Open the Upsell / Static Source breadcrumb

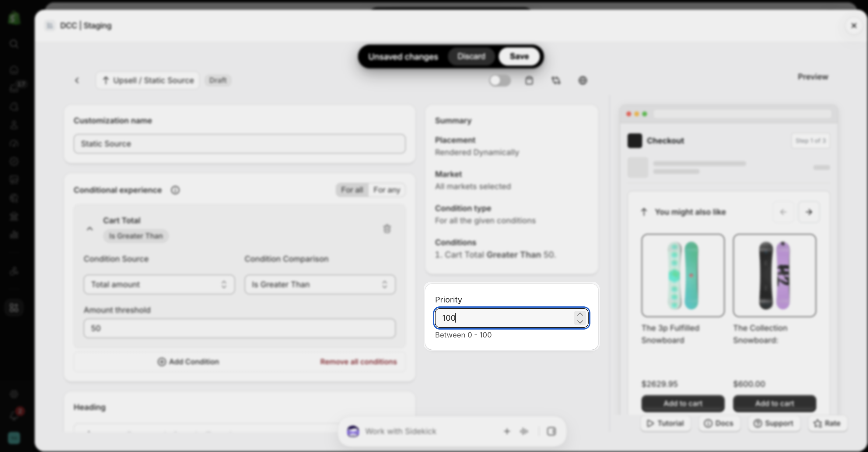148,80
